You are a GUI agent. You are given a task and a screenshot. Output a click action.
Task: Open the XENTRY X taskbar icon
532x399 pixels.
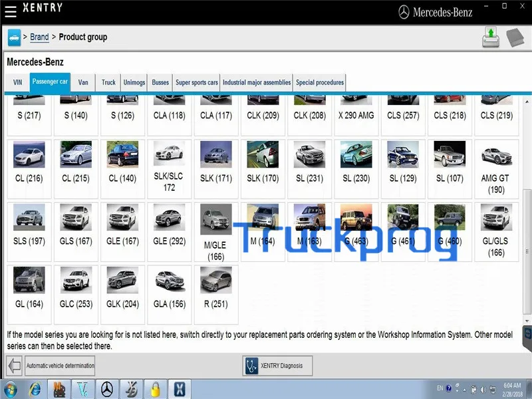coord(180,390)
